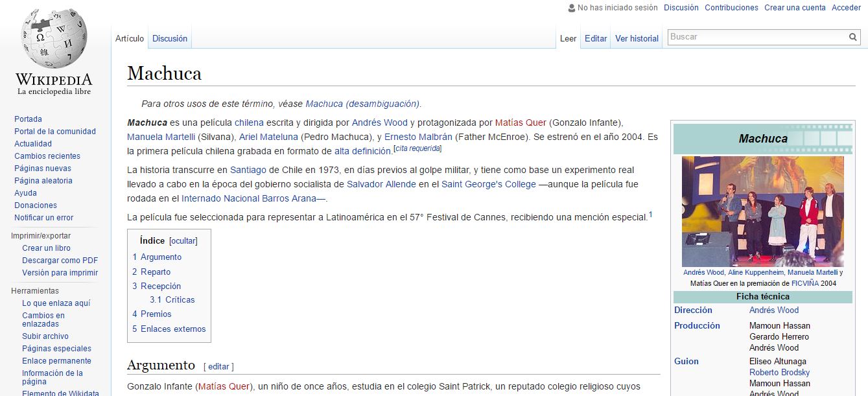Open Manuela Martelli link in intro paragraph
The height and width of the screenshot is (396, 868).
point(161,137)
